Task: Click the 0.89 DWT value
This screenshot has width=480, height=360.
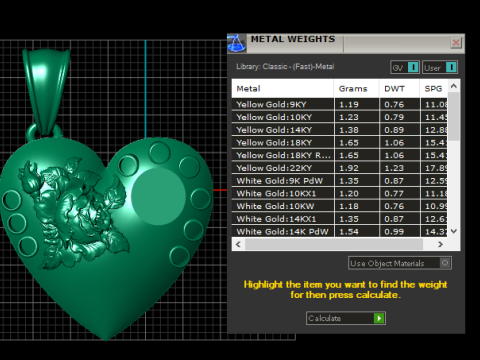Action: tap(394, 130)
